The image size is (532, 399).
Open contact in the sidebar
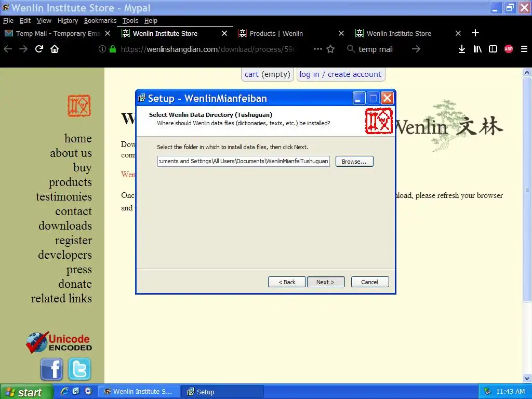[74, 211]
